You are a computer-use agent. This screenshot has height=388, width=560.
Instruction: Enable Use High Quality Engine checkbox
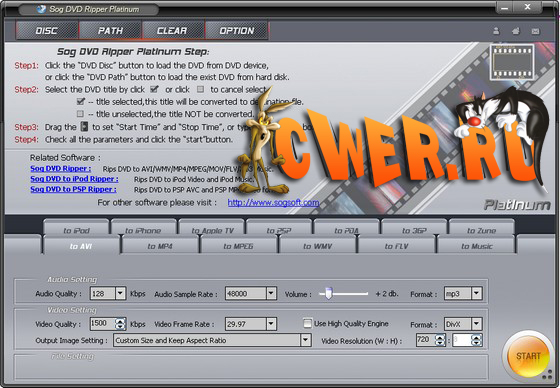[307, 323]
